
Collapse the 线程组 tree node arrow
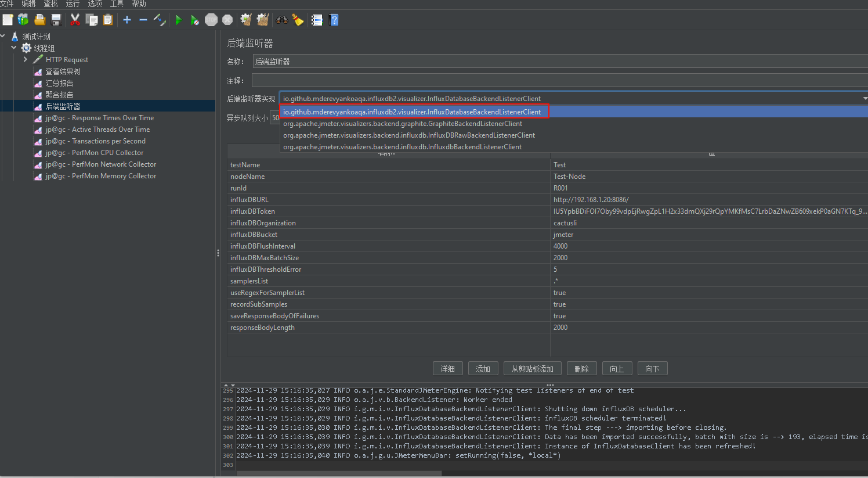click(x=14, y=48)
